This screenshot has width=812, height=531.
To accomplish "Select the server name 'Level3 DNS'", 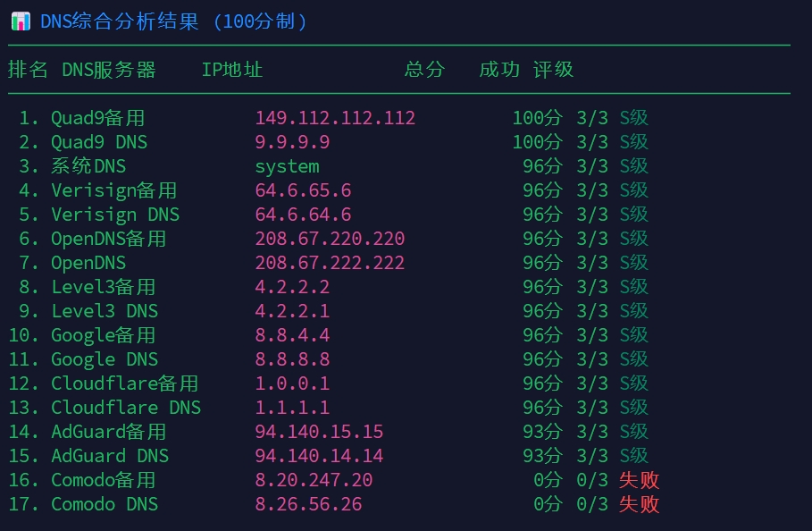I will point(105,311).
